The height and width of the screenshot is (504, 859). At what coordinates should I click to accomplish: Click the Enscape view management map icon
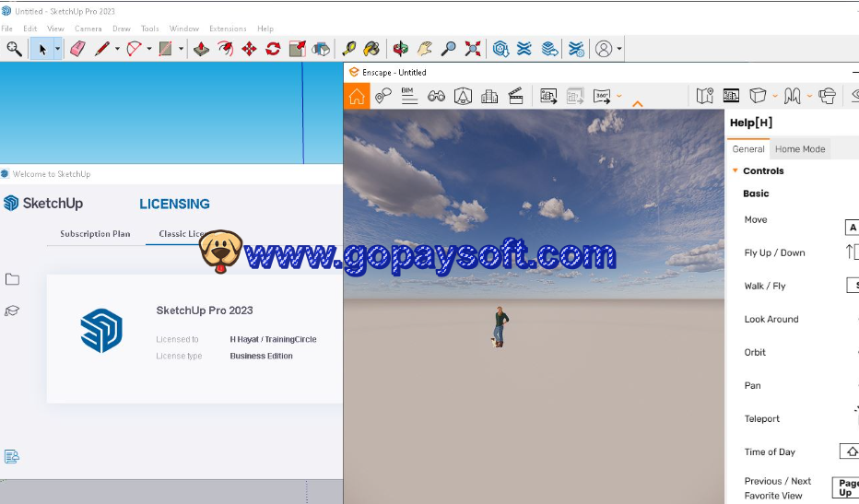point(704,96)
